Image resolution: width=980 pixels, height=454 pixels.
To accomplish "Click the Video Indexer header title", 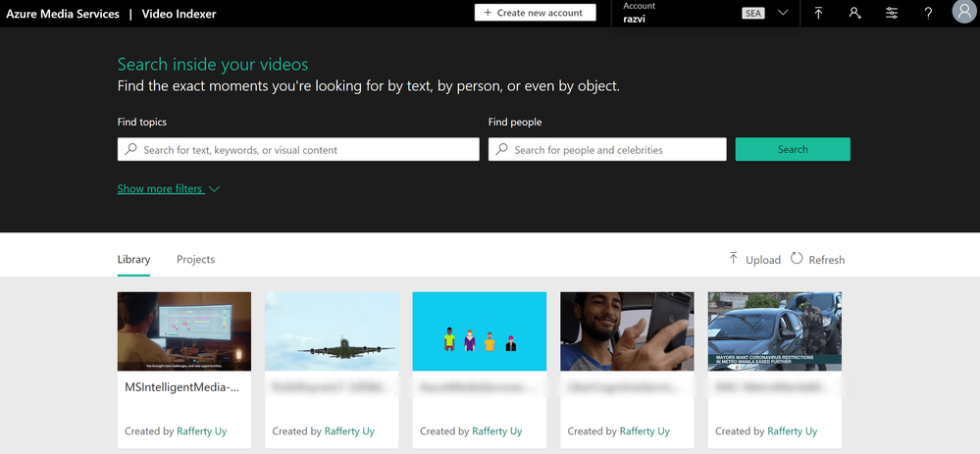I will 179,14.
